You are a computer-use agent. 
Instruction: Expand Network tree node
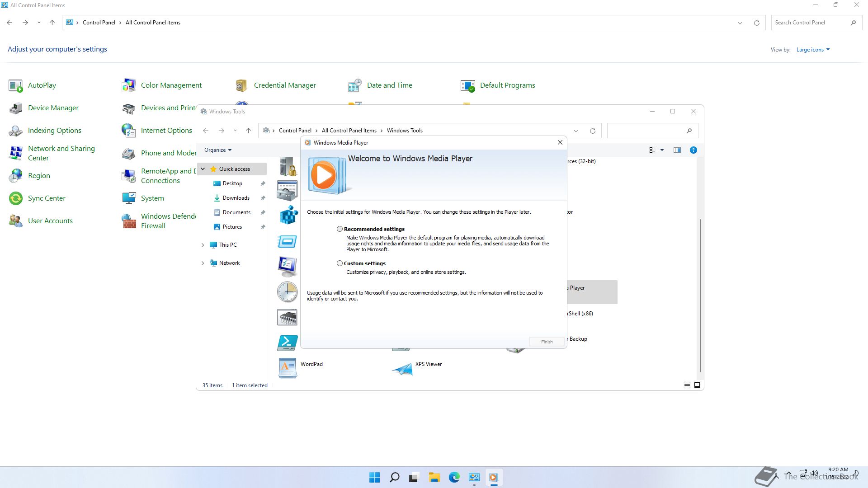pyautogui.click(x=203, y=263)
